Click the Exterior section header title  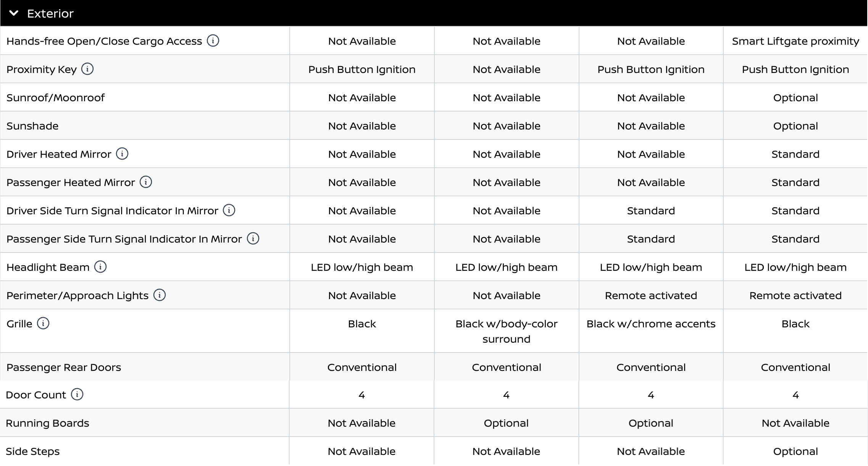[x=50, y=14]
